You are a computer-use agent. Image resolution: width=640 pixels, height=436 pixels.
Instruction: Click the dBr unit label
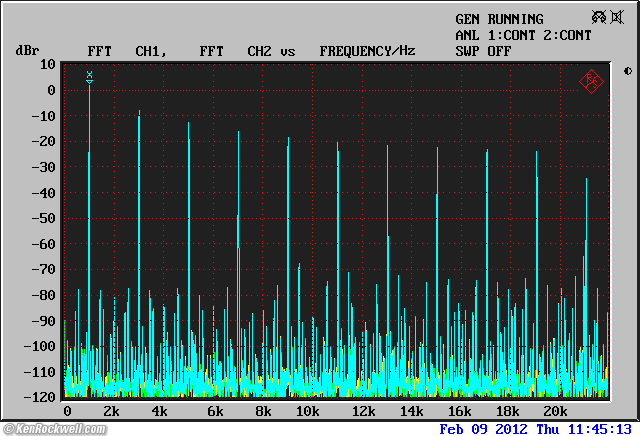click(26, 50)
